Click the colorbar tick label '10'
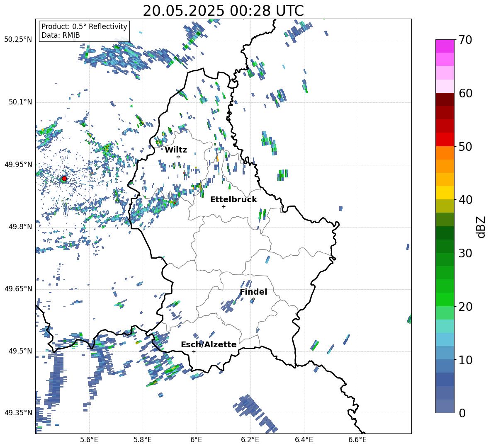This screenshot has height=448, width=491. [x=465, y=360]
